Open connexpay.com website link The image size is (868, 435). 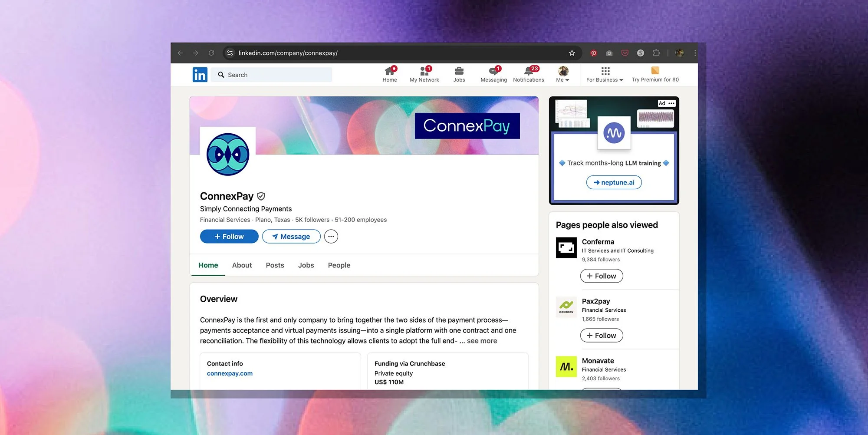[x=230, y=373]
